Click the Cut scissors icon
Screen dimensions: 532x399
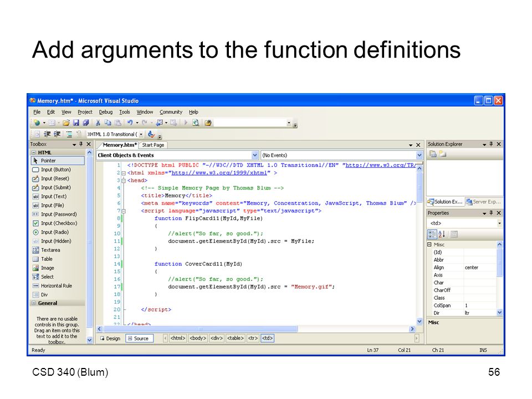pos(98,123)
